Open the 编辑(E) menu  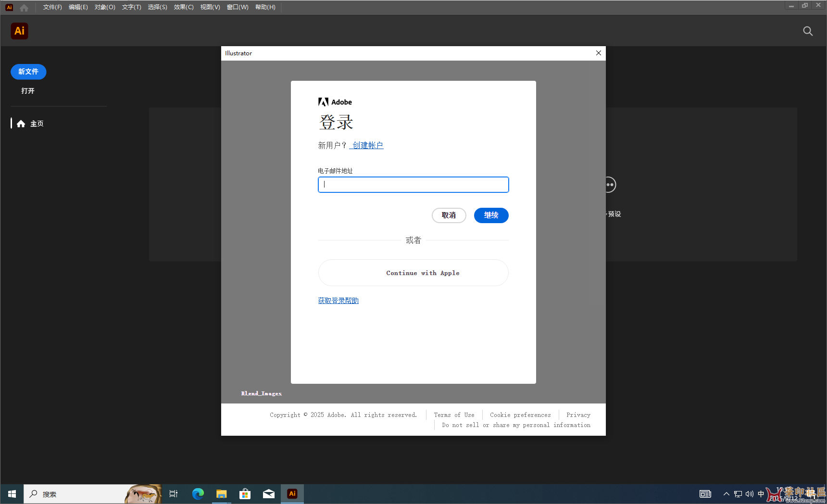click(x=78, y=7)
